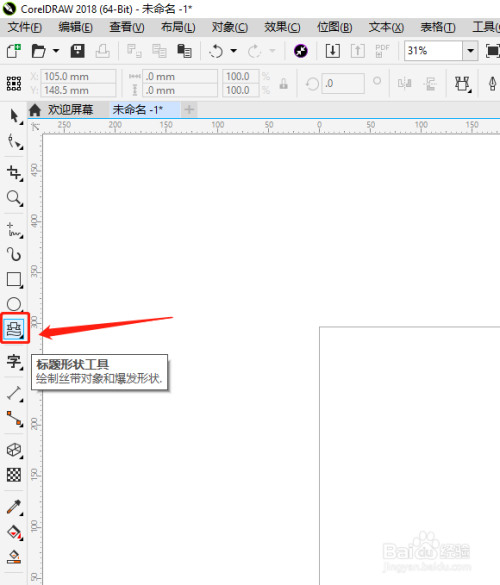500x585 pixels.
Task: Select the Color Eyedropper tool
Action: click(x=14, y=507)
